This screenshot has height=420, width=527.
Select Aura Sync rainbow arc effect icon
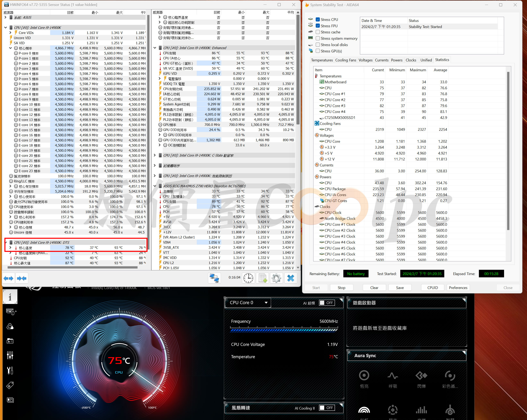click(364, 410)
